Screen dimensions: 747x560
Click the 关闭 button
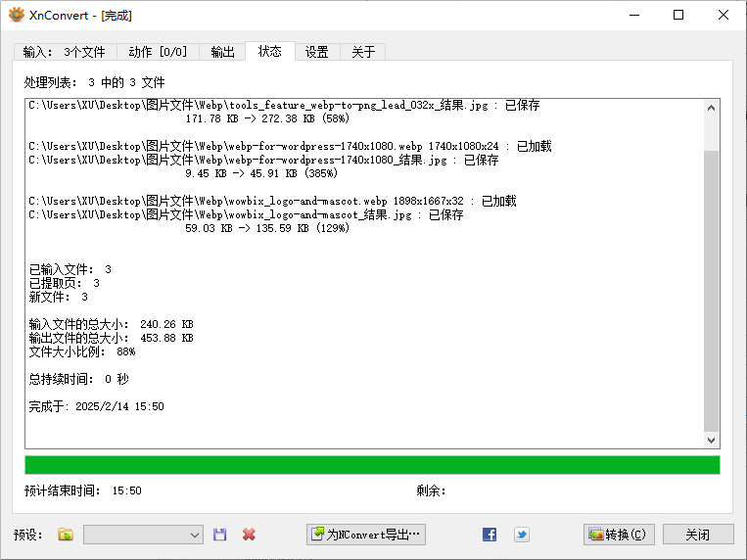click(x=697, y=535)
